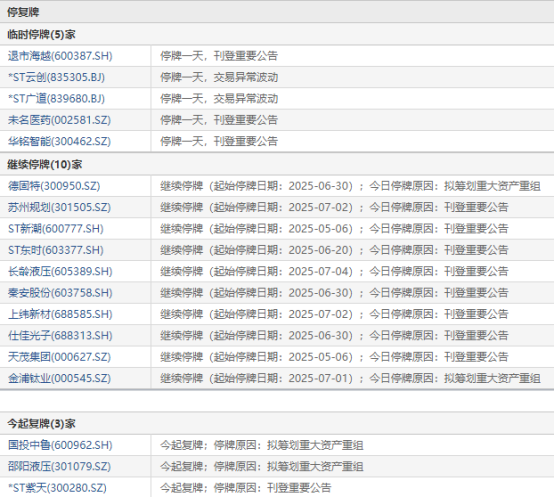Open 退市海越(600387.SH) stock link
This screenshot has width=554, height=497.
60,56
